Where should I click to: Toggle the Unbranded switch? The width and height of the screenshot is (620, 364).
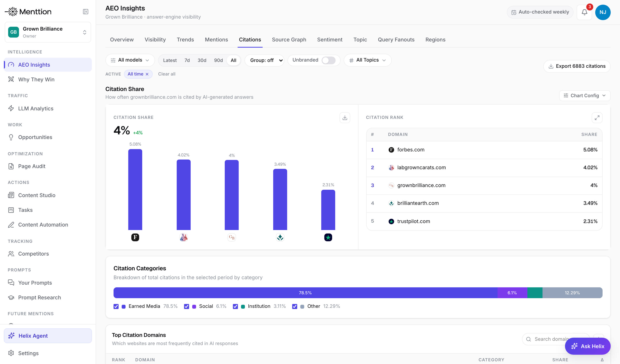(x=328, y=60)
